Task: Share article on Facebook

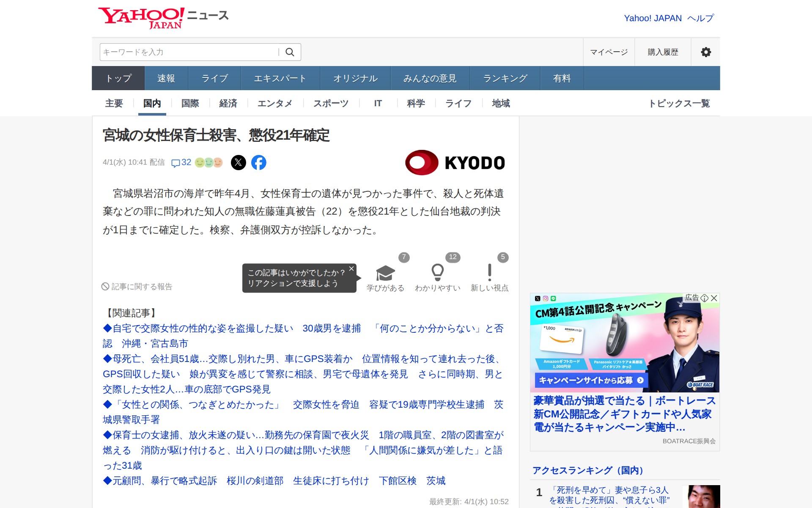Action: 259,163
